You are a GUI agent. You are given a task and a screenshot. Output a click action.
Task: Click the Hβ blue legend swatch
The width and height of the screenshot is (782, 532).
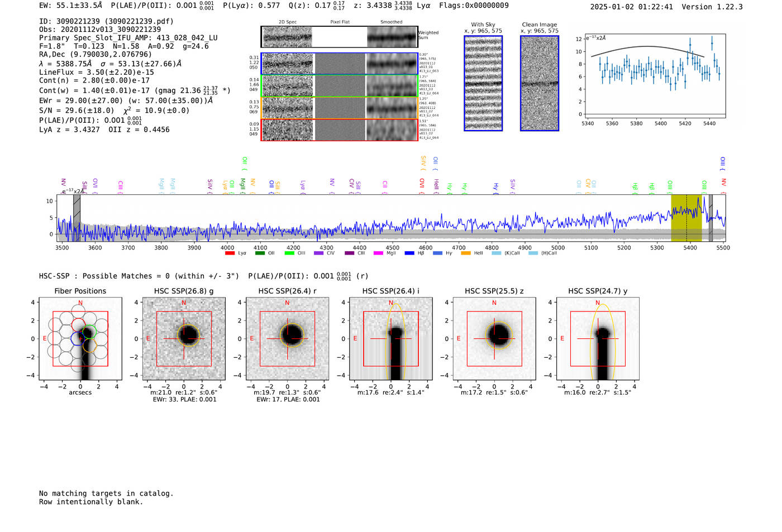(x=409, y=253)
